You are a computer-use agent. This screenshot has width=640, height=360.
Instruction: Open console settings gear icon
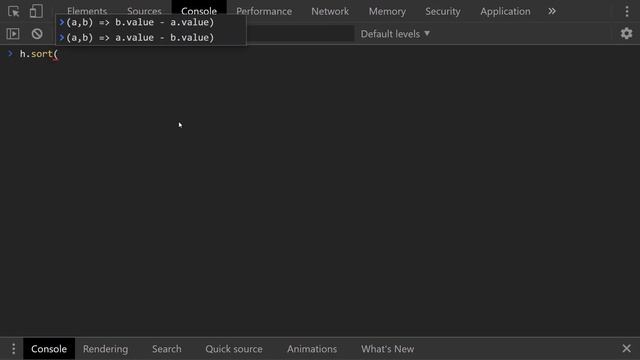click(626, 33)
